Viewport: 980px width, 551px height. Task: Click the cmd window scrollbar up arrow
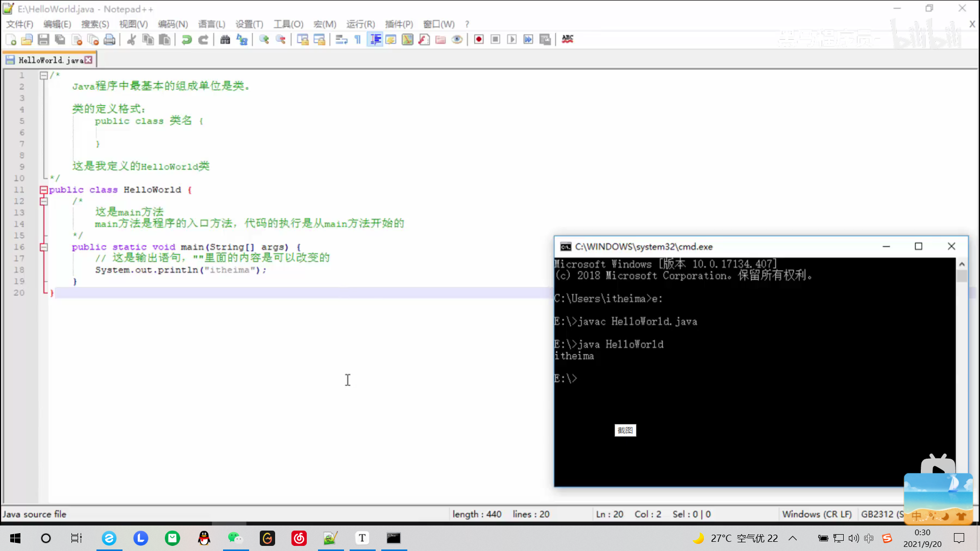click(x=962, y=264)
